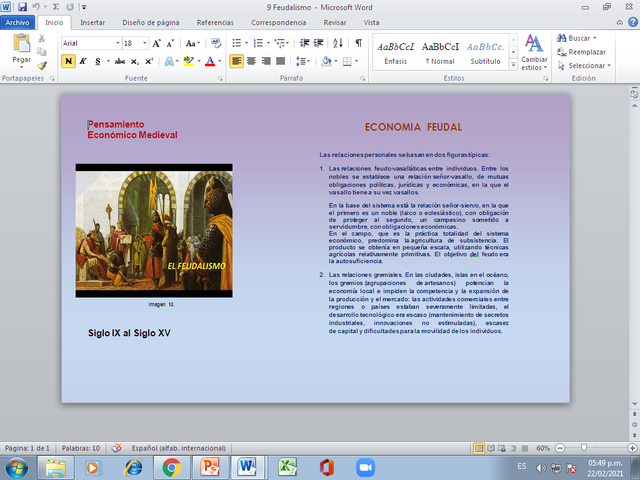Open Word help question mark icon
640x480 pixels.
click(x=633, y=22)
